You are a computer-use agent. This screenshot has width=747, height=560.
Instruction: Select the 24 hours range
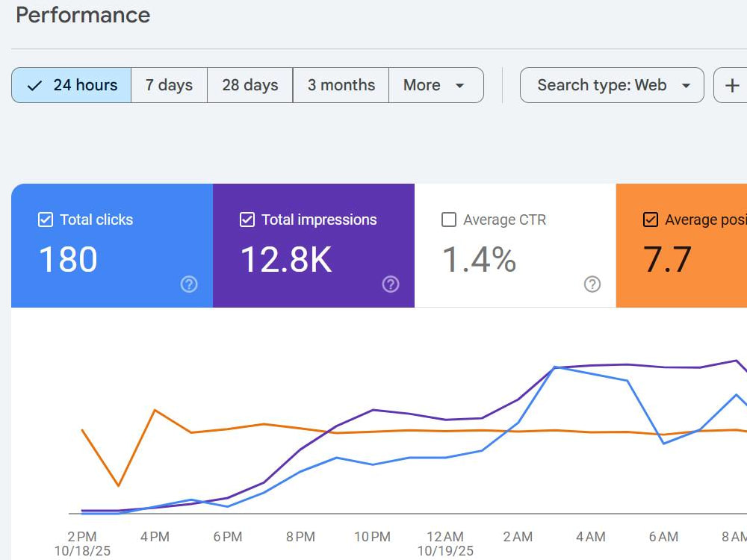tap(72, 85)
